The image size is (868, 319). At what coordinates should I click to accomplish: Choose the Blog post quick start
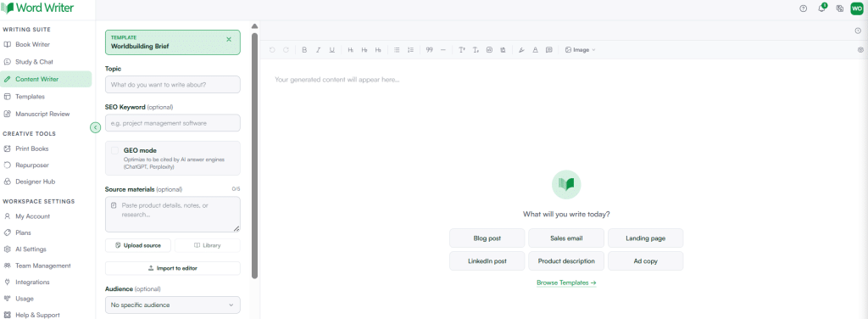point(487,238)
